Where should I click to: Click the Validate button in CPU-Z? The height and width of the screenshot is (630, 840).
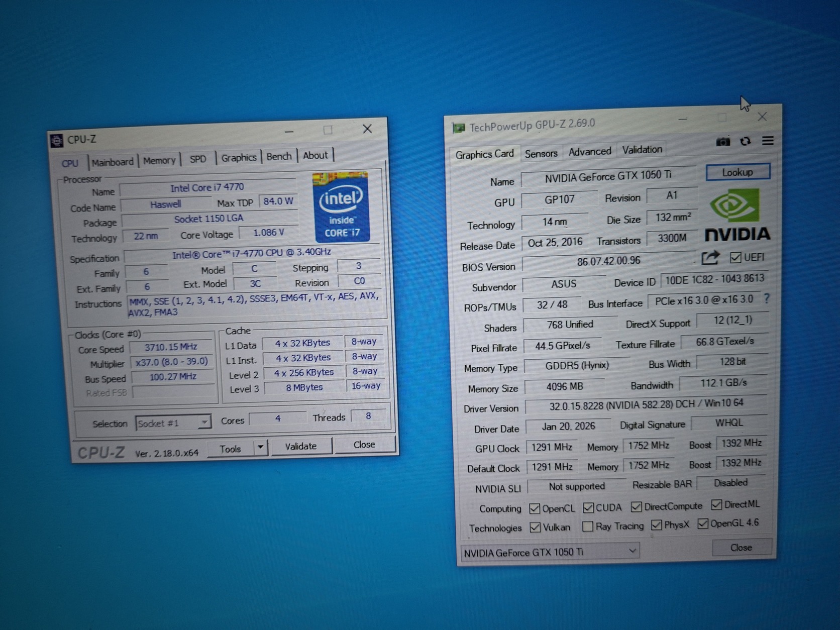(x=301, y=446)
